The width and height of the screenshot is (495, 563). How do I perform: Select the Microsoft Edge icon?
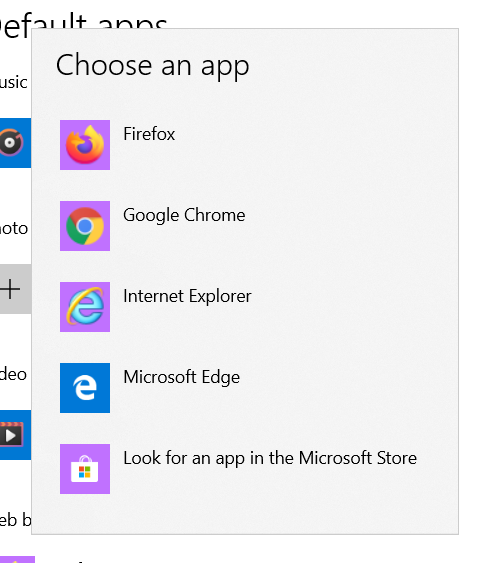point(85,388)
